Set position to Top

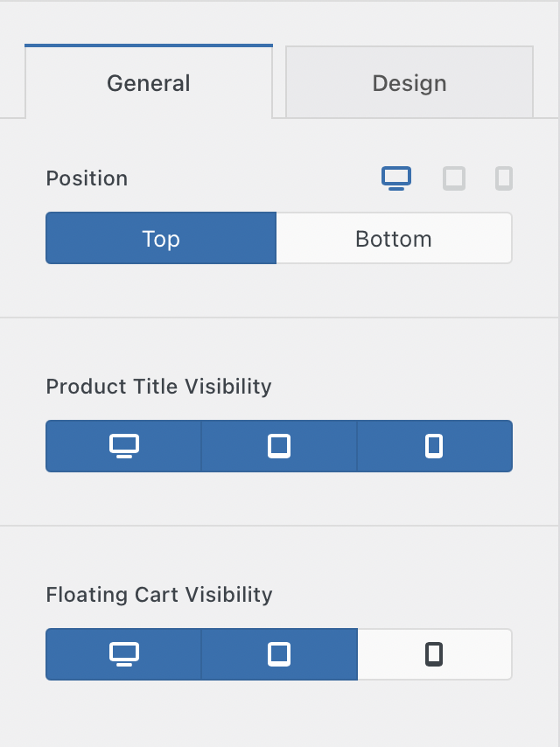point(161,239)
